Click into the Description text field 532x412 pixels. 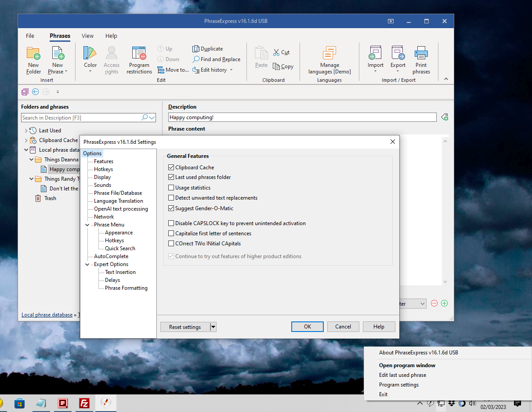[x=302, y=117]
